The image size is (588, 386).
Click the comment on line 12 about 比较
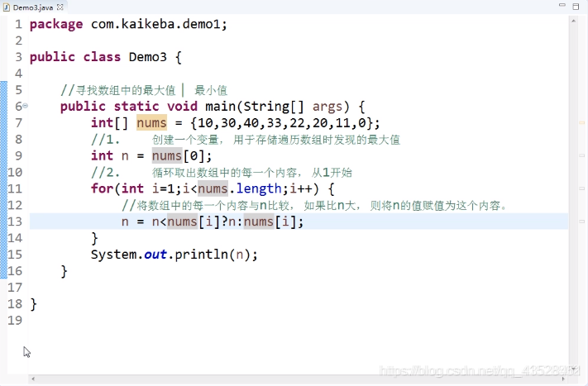[x=314, y=205]
